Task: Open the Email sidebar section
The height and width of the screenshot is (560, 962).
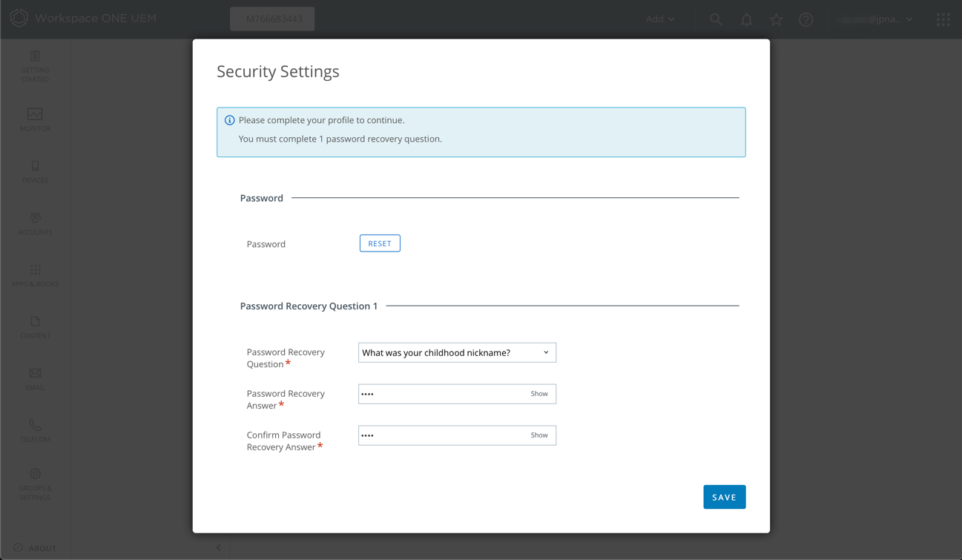Action: (35, 379)
